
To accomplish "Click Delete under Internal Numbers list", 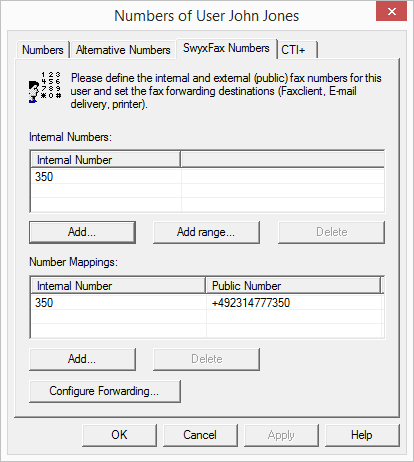I will [x=331, y=232].
